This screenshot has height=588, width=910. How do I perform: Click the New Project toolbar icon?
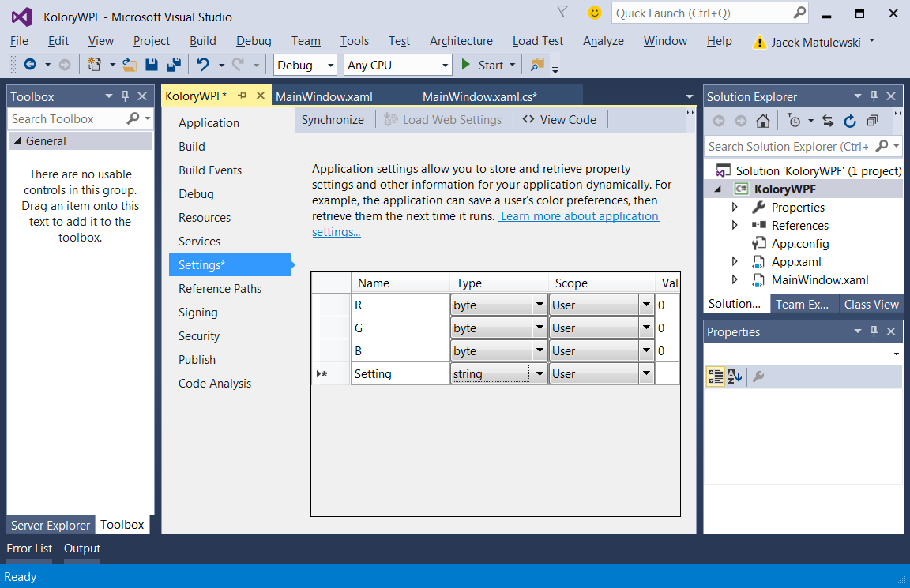[x=94, y=65]
